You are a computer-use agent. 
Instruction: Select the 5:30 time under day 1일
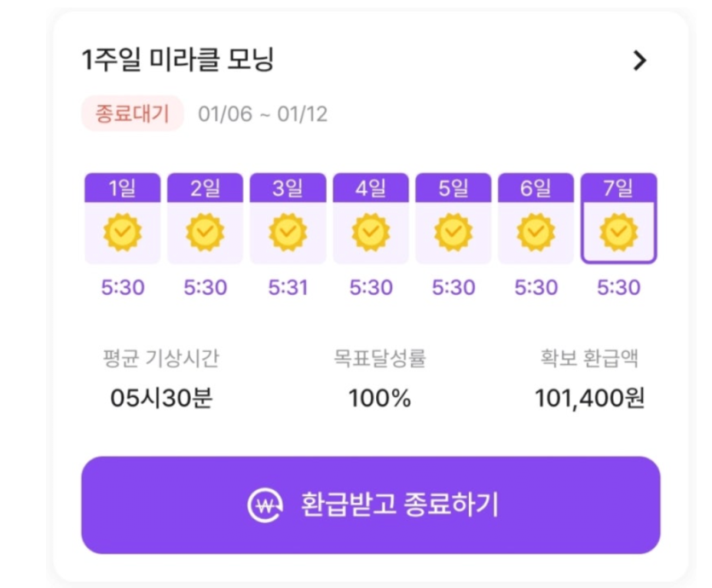(x=122, y=287)
